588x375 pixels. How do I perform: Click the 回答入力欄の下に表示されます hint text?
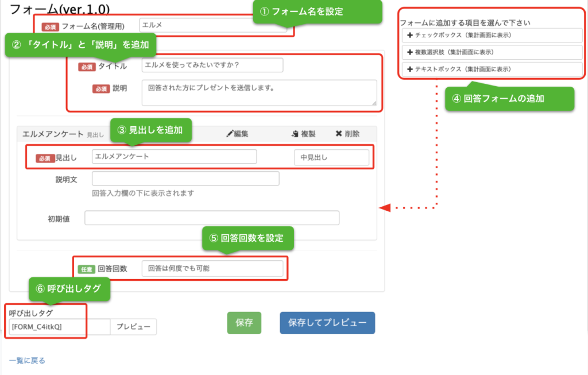tap(143, 193)
